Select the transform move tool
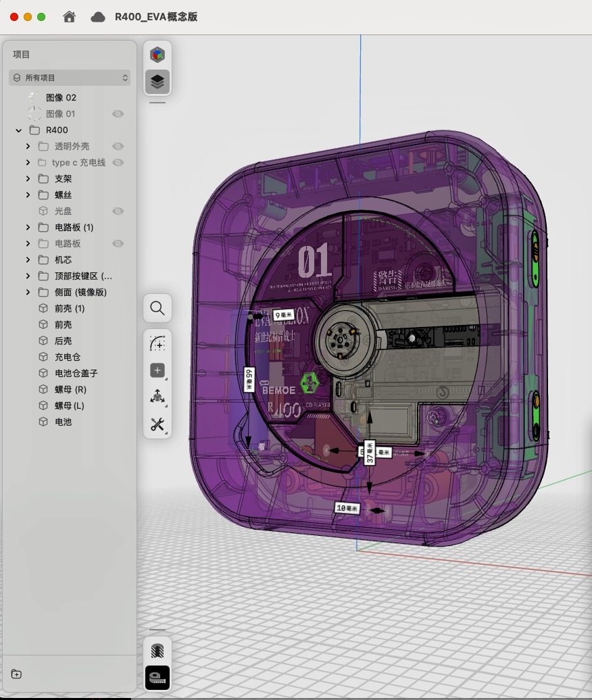The image size is (592, 700). click(x=157, y=397)
